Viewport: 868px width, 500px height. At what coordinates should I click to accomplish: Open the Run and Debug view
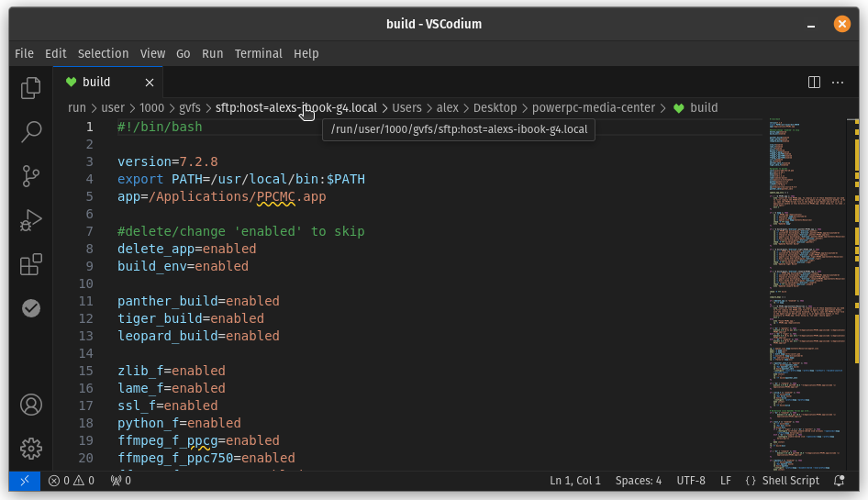point(31,220)
